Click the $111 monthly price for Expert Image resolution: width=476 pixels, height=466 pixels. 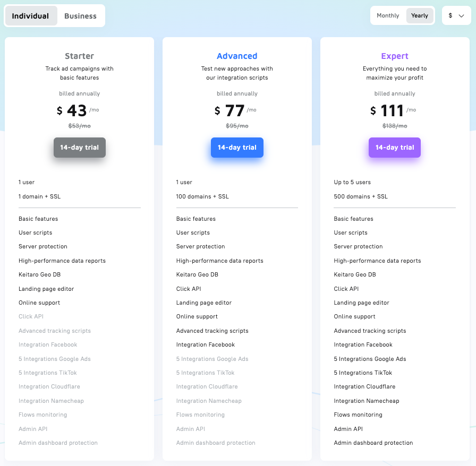392,110
